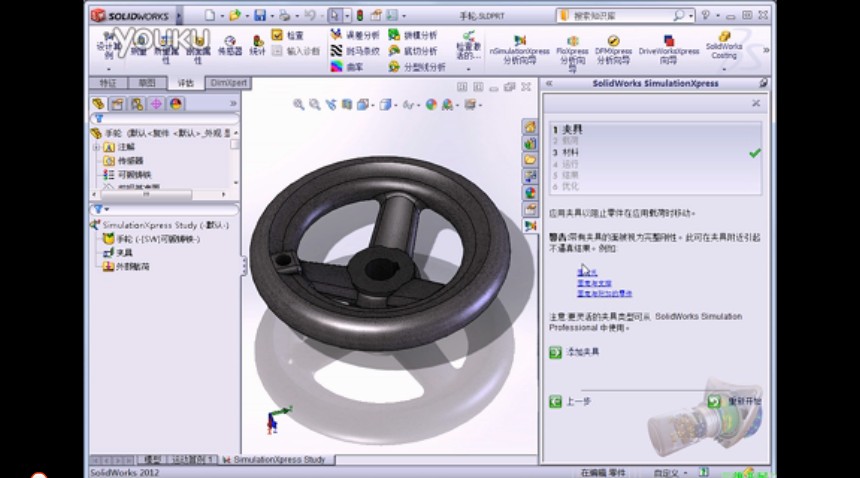
Task: Launch DriveWorksXpress wizard
Action: pyautogui.click(x=669, y=49)
